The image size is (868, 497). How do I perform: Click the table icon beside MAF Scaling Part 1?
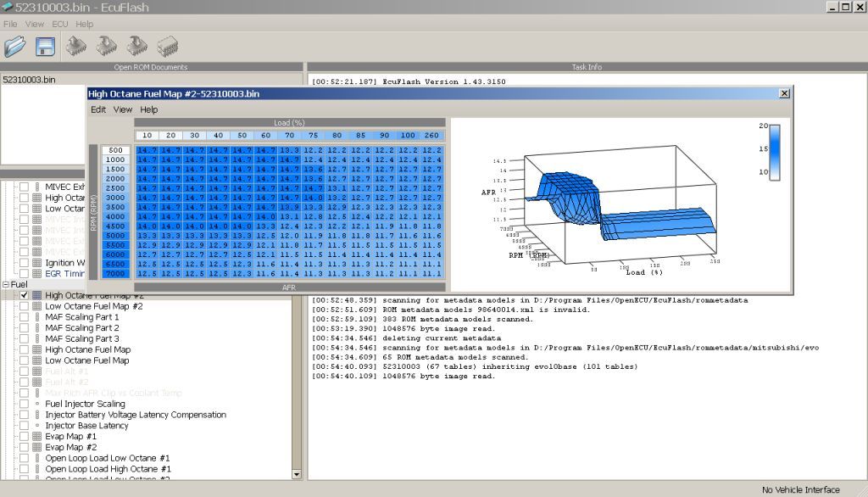pyautogui.click(x=37, y=317)
